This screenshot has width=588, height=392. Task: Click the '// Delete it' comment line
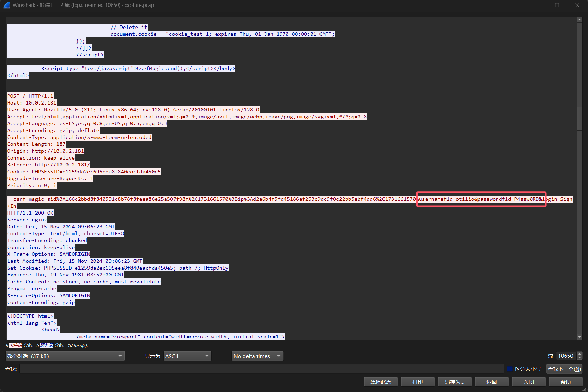129,27
